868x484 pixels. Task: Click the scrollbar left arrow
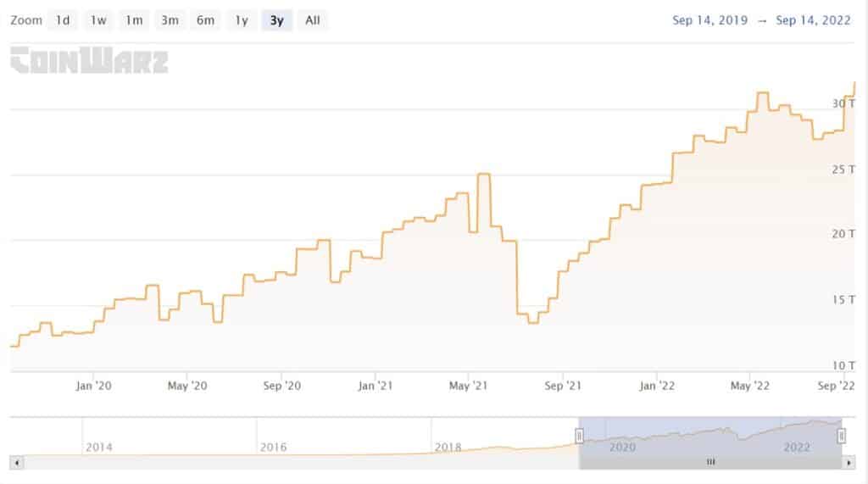point(15,462)
